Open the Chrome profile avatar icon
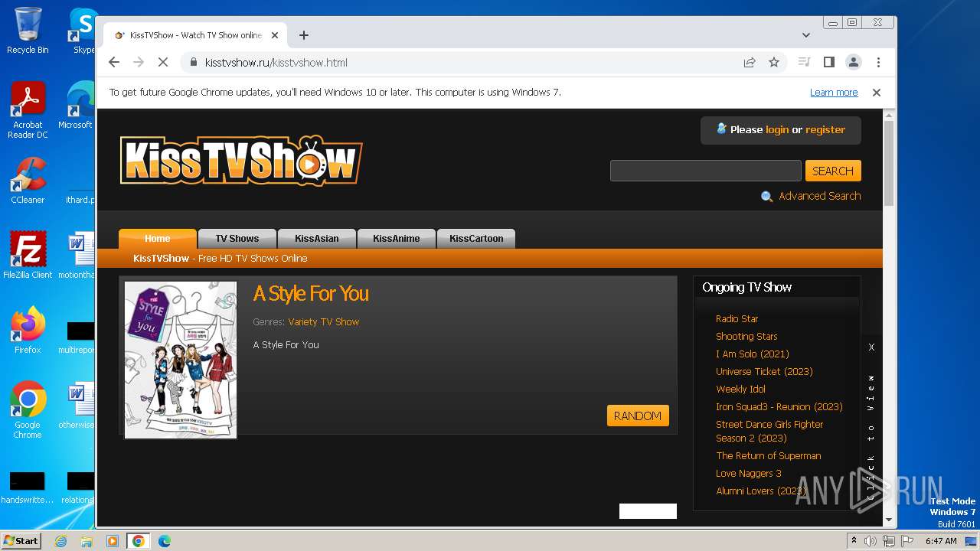 pyautogui.click(x=853, y=62)
